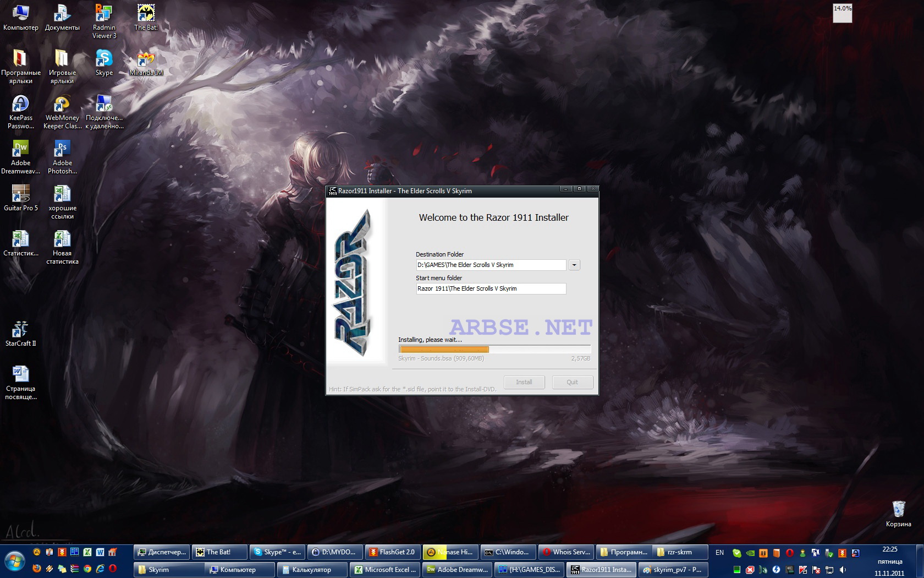Launch the Adobe Dreamweaver desktop shortcut
The width and height of the screenshot is (924, 578).
[20, 157]
